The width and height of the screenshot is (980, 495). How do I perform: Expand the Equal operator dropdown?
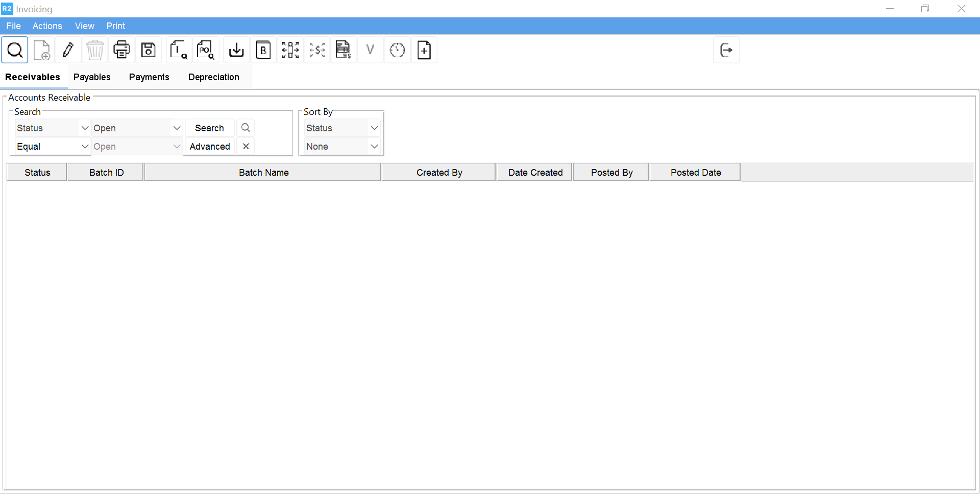pyautogui.click(x=85, y=147)
